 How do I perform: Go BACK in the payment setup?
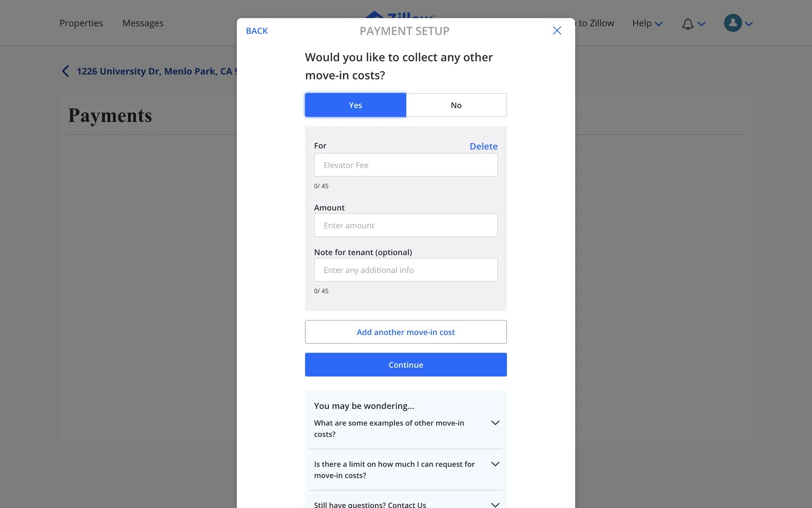pos(257,31)
